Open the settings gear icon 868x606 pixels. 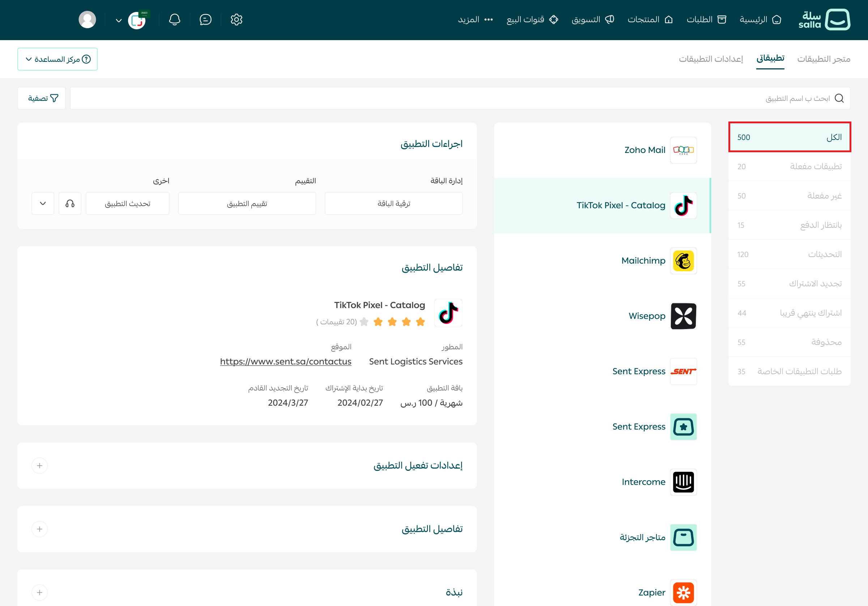(x=236, y=20)
